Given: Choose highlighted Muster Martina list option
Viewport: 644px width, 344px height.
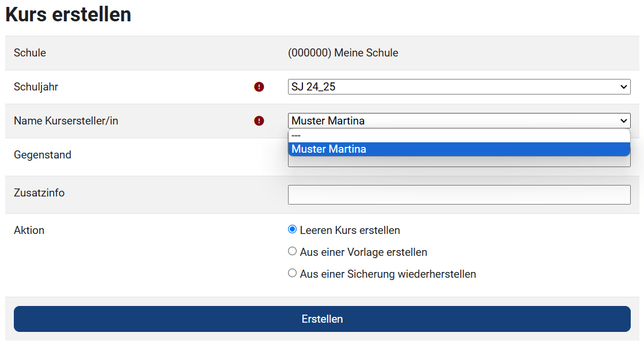Looking at the screenshot, I should pyautogui.click(x=459, y=149).
